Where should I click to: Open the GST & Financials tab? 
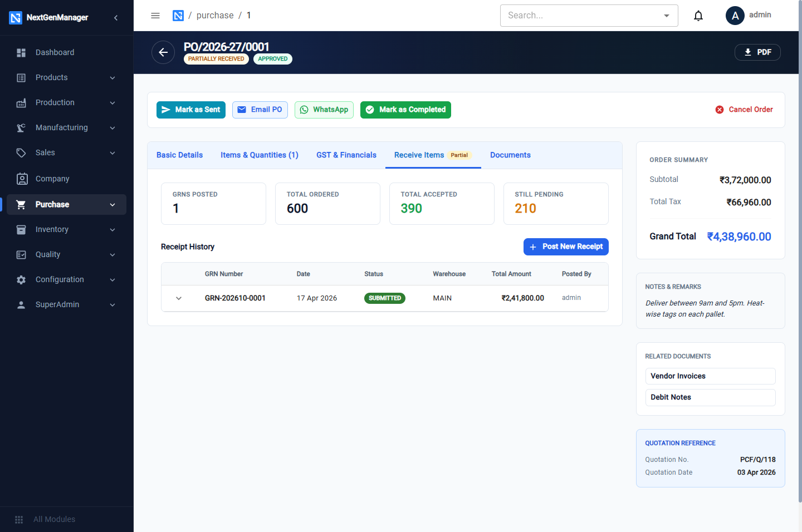click(x=346, y=155)
